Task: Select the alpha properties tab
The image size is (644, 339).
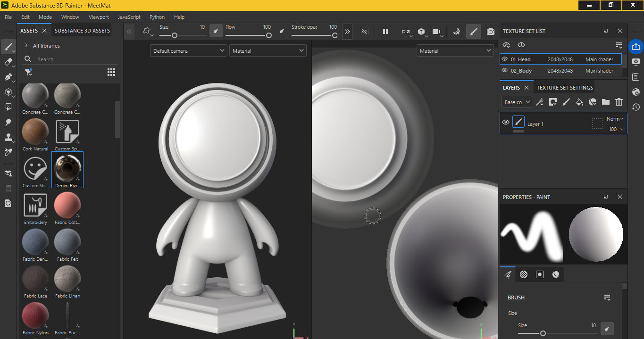Action: (x=524, y=274)
